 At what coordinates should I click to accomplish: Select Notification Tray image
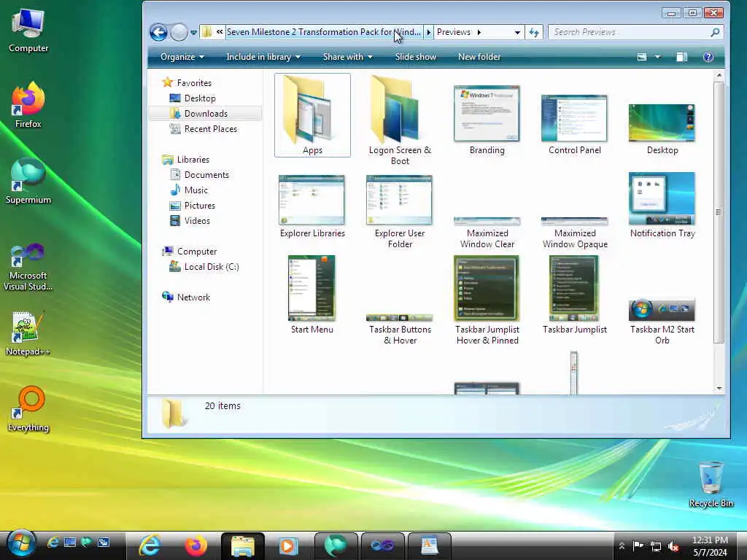click(x=662, y=205)
